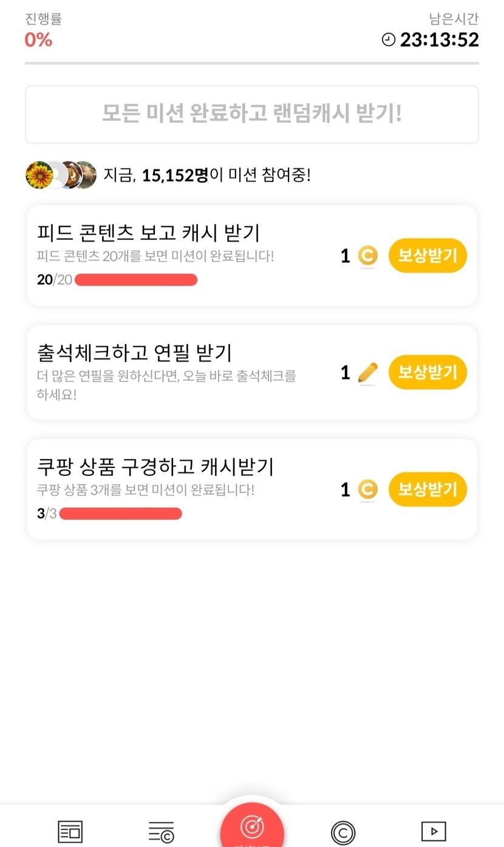Click the 3/3 Coupang progress bar
The image size is (504, 847).
[121, 514]
